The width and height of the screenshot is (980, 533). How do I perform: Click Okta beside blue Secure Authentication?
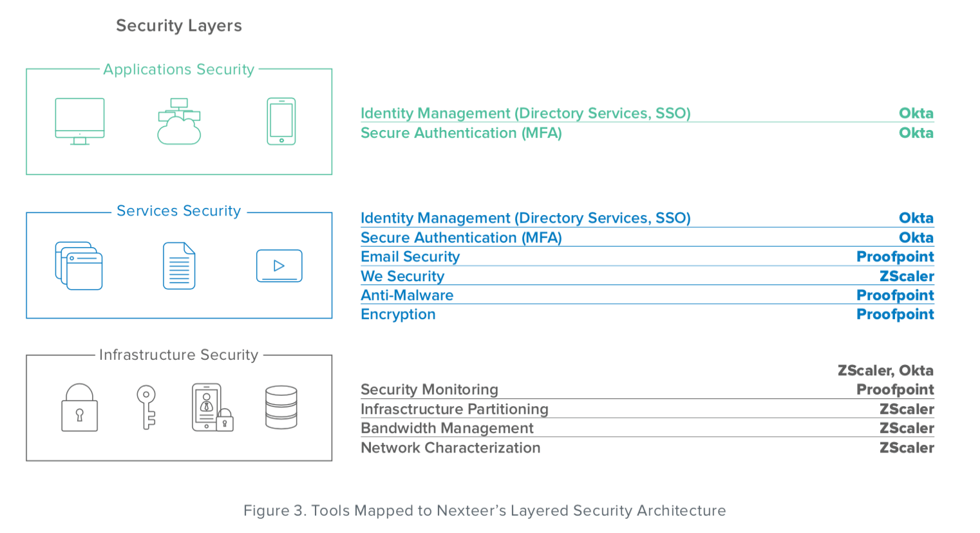click(x=916, y=238)
